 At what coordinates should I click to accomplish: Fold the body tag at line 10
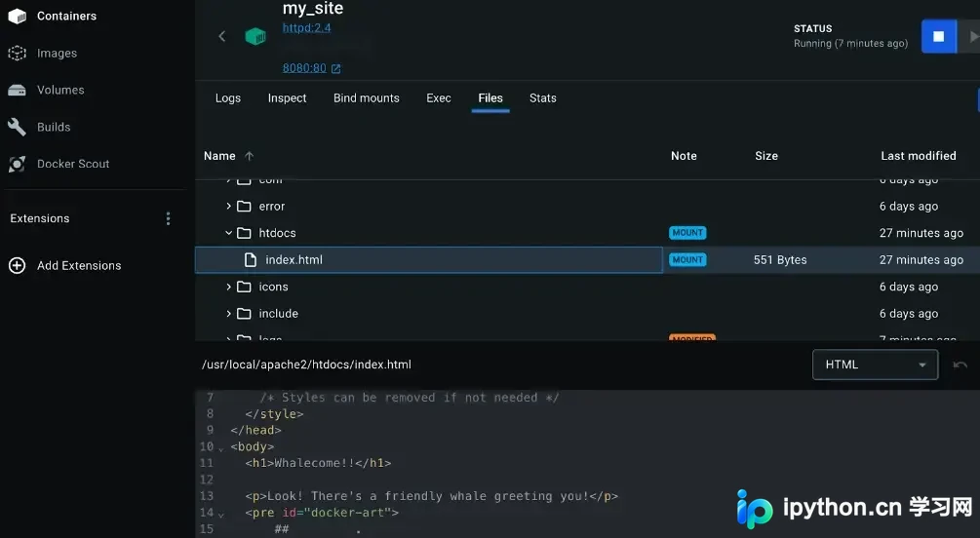pyautogui.click(x=221, y=448)
